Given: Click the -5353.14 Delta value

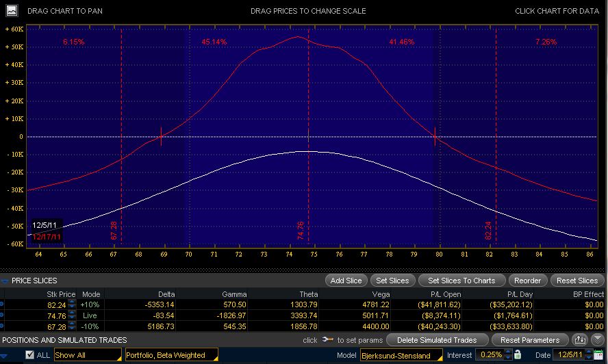Looking at the screenshot, I should [160, 304].
